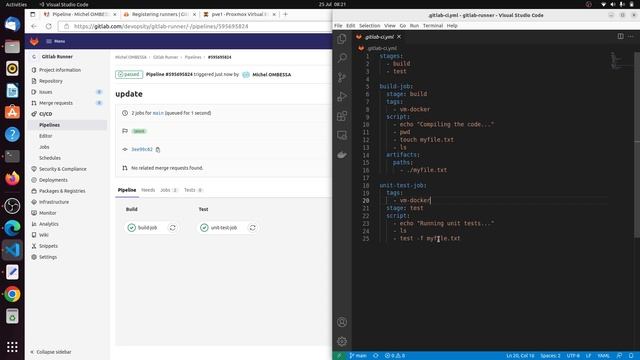Expand Security & Compliance in sidebar
640x360 pixels.
click(62, 169)
